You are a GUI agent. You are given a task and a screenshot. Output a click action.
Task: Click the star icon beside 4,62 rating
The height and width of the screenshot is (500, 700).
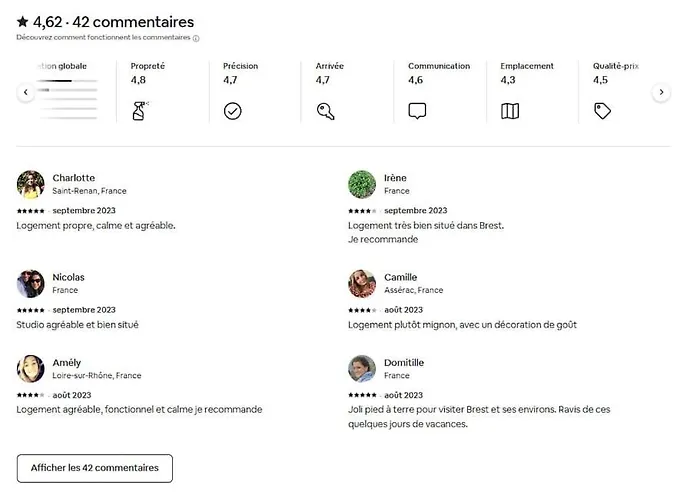click(22, 21)
